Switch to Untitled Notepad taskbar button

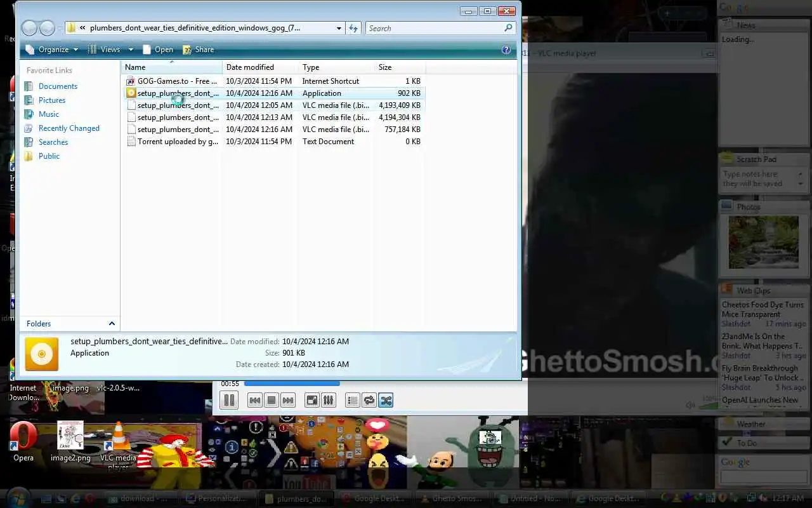click(x=532, y=498)
